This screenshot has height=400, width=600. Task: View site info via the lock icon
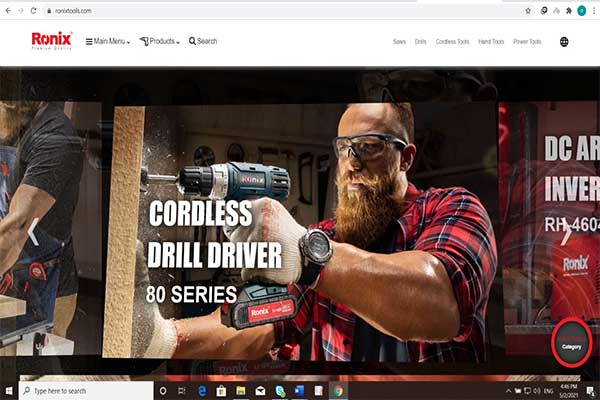[x=49, y=11]
